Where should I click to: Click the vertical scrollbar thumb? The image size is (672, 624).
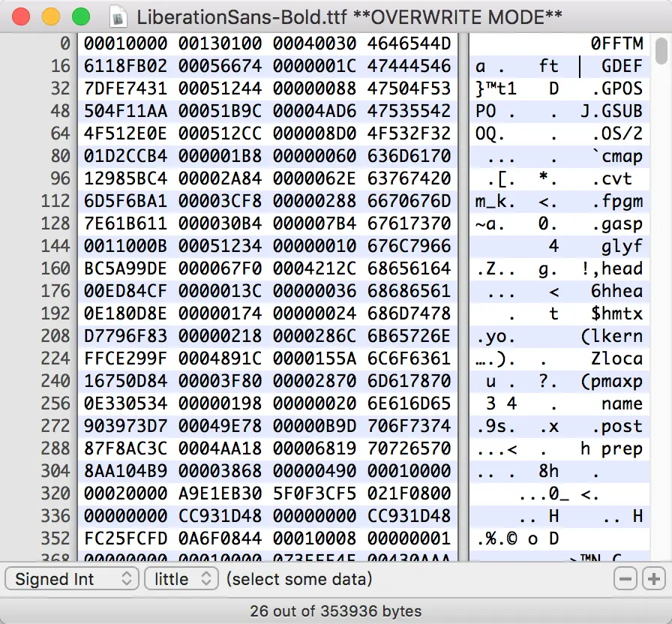pos(661,49)
